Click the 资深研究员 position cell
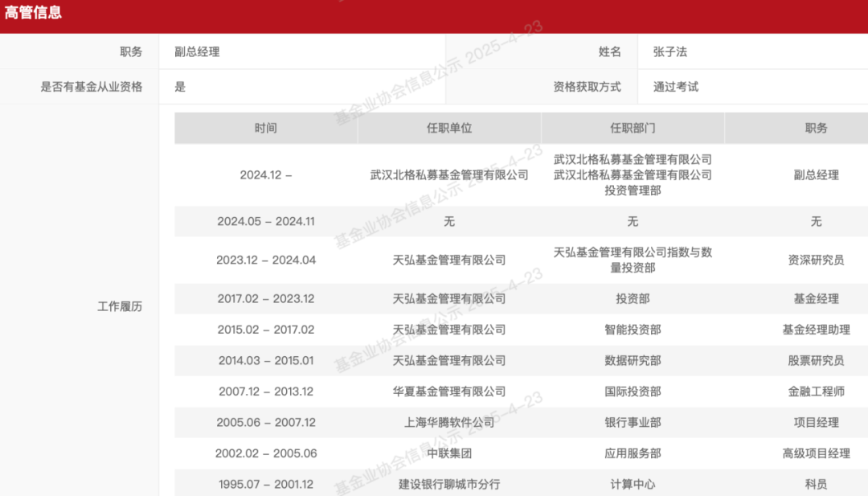The image size is (868, 496). pyautogui.click(x=816, y=260)
